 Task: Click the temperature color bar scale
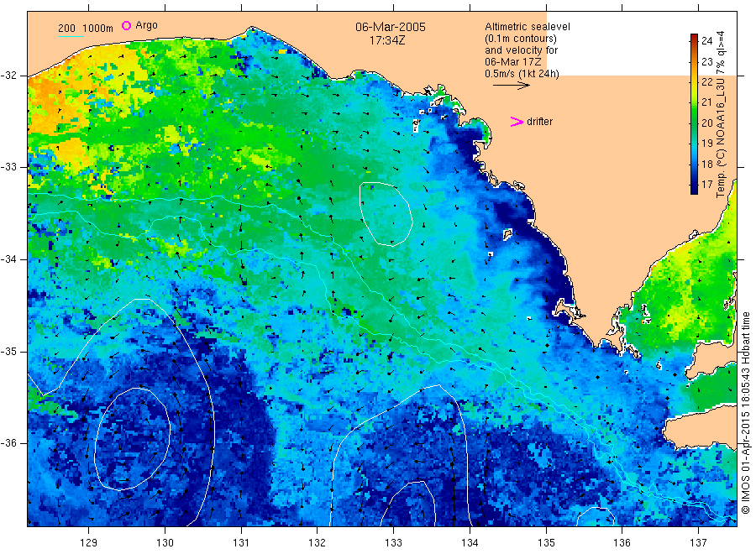coord(694,114)
